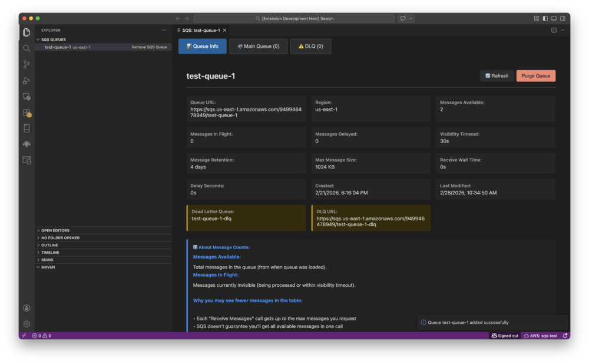Open the Source Control view
Image resolution: width=589 pixels, height=364 pixels.
point(27,64)
